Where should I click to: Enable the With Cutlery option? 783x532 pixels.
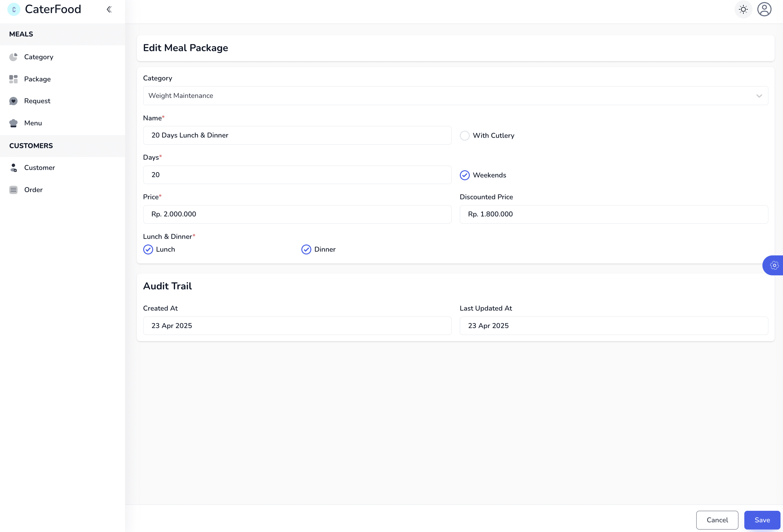point(464,136)
